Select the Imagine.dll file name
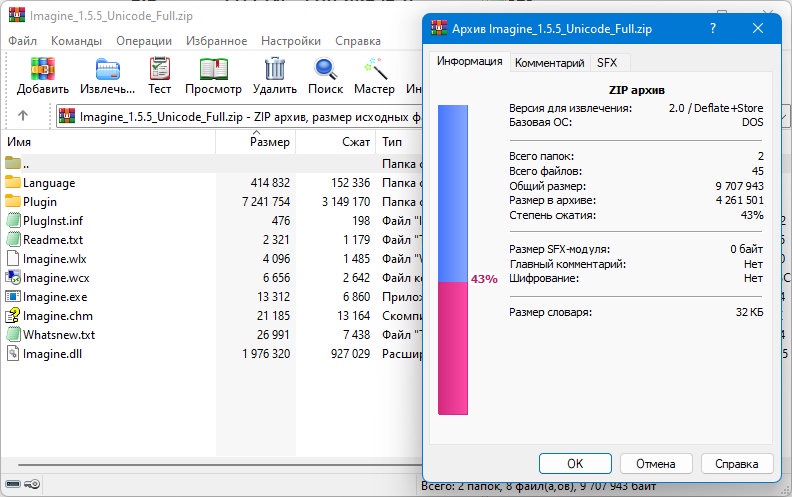Screen dimensions: 792x497 coord(52,354)
